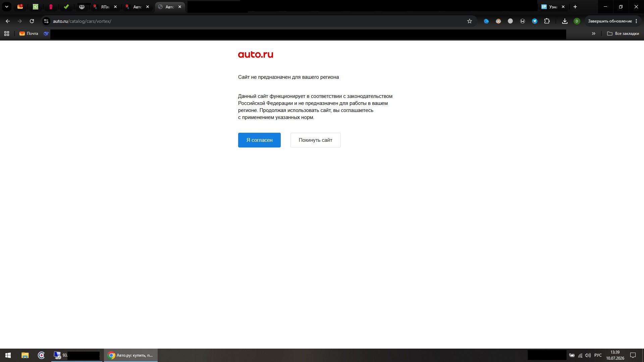Switch to the pinned pink skull tab
This screenshot has width=644, height=362.
pos(51,7)
